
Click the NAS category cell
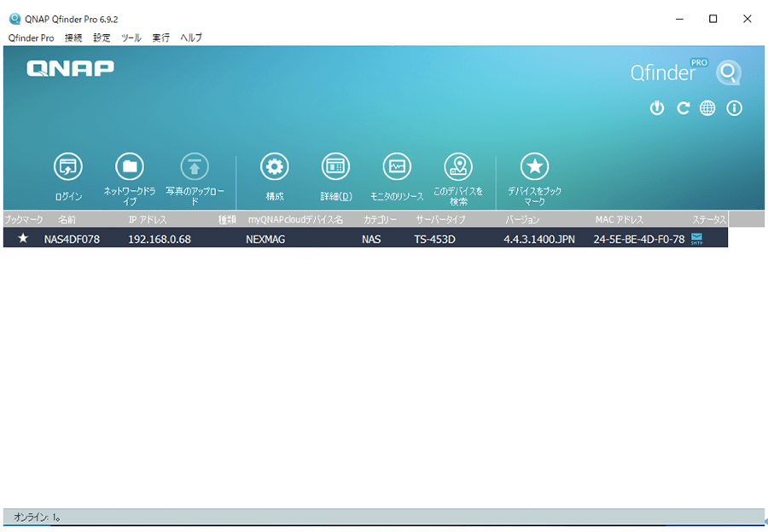(x=371, y=240)
